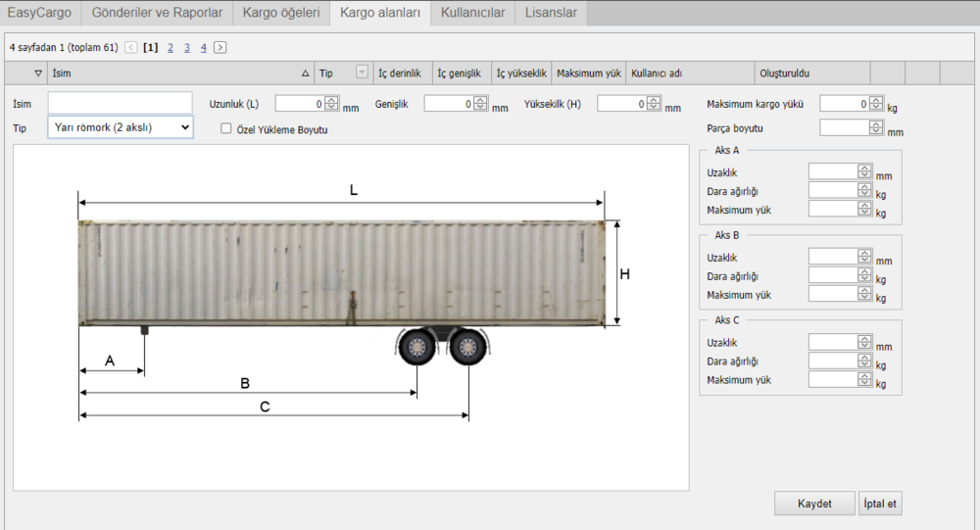Go to the next page using arrow icon
980x530 pixels.
[x=220, y=47]
